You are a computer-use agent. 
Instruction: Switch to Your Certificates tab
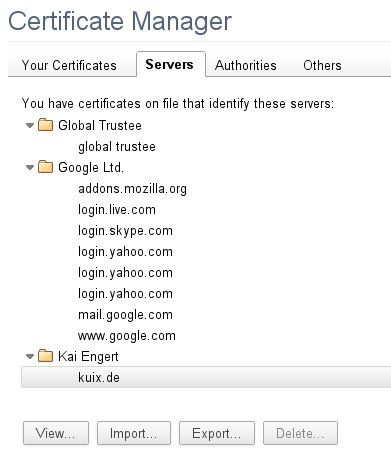tap(69, 65)
